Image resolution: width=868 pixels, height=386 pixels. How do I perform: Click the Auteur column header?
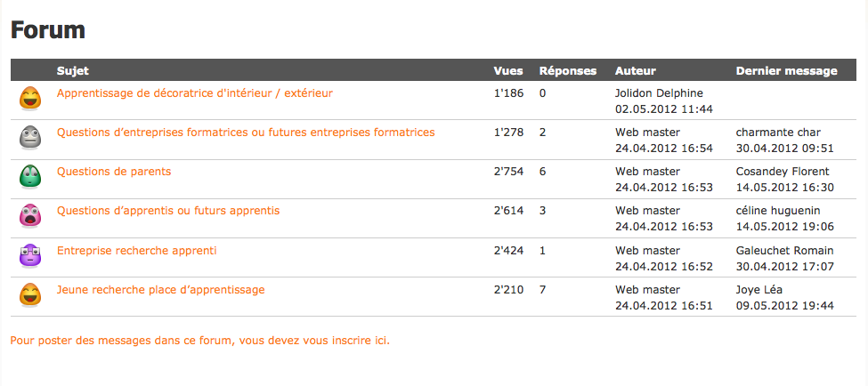636,71
